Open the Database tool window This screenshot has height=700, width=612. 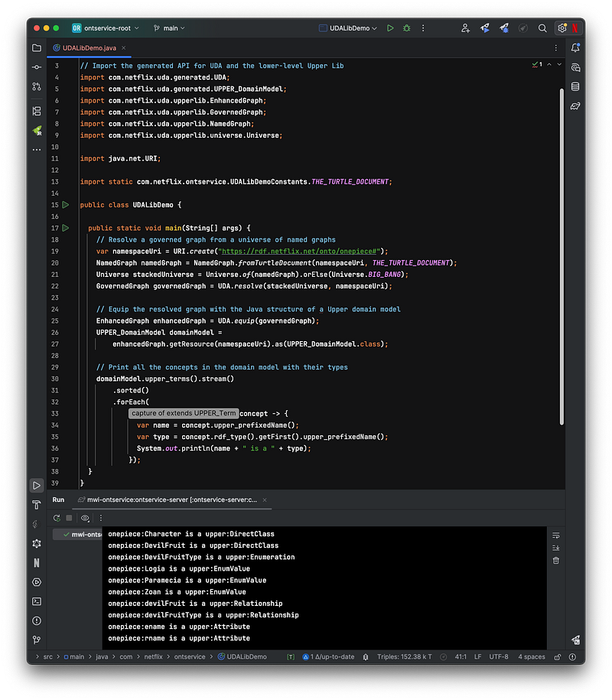click(x=575, y=86)
